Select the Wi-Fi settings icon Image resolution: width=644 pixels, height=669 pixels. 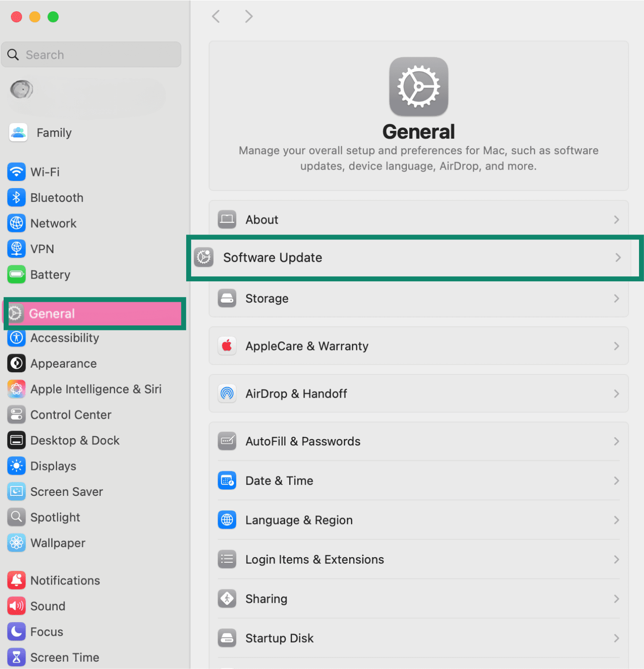point(16,172)
